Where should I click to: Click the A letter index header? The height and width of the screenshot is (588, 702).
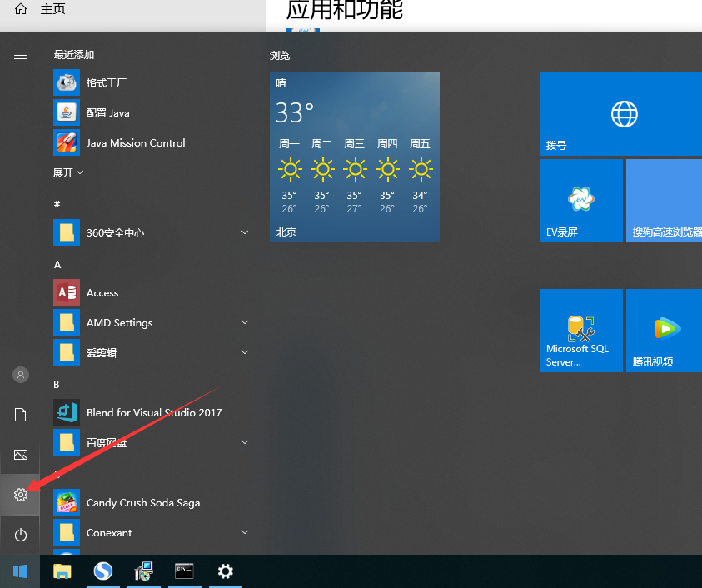pyautogui.click(x=57, y=265)
